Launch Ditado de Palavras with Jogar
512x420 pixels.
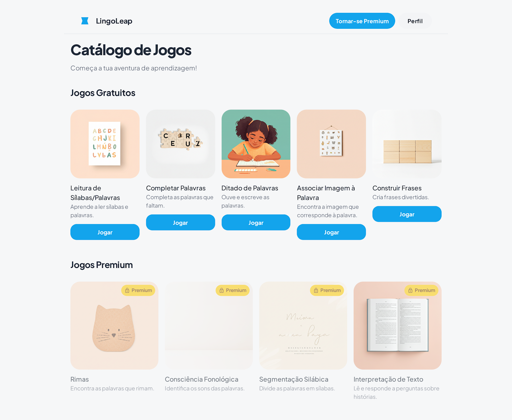pos(256,222)
